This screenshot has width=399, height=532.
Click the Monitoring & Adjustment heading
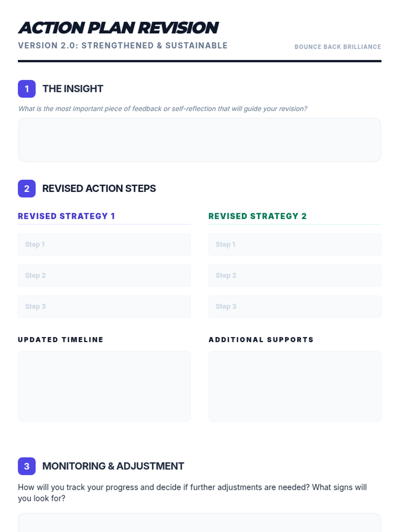point(113,466)
